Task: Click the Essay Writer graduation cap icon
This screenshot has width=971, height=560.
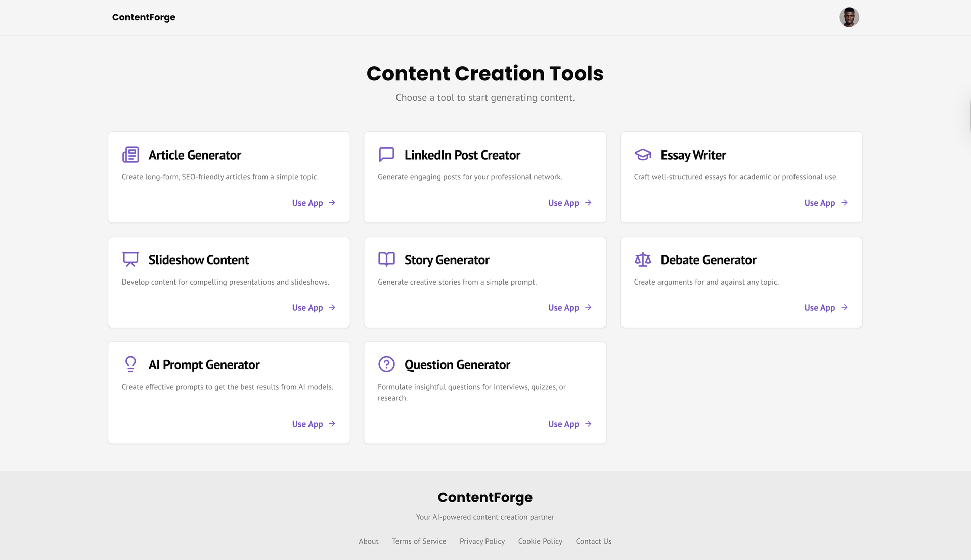Action: click(642, 155)
